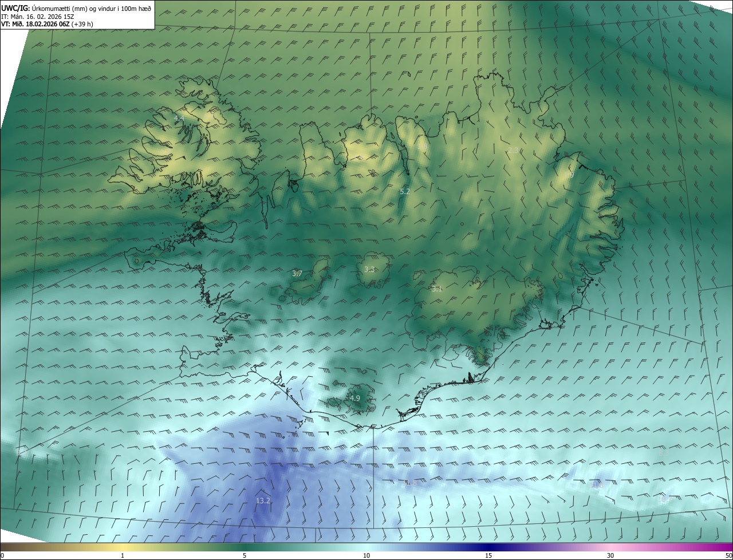This screenshot has height=560, width=733.
Task: Click the color scale label 30
Action: (610, 555)
